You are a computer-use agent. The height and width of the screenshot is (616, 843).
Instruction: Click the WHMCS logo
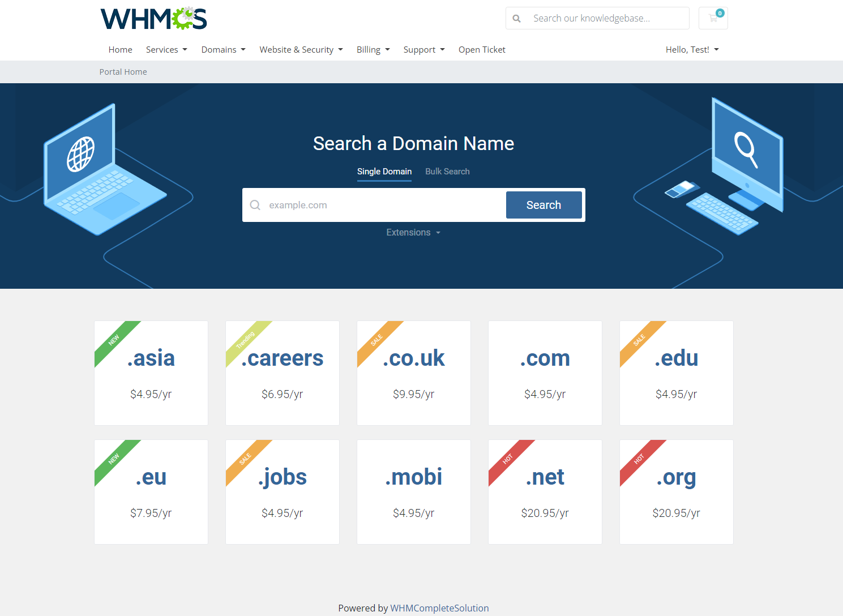coord(153,19)
